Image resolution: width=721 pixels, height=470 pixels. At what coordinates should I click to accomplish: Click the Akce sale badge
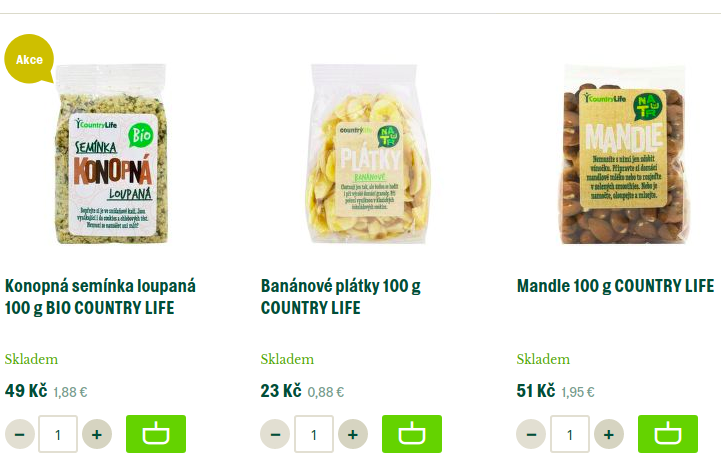coord(29,59)
